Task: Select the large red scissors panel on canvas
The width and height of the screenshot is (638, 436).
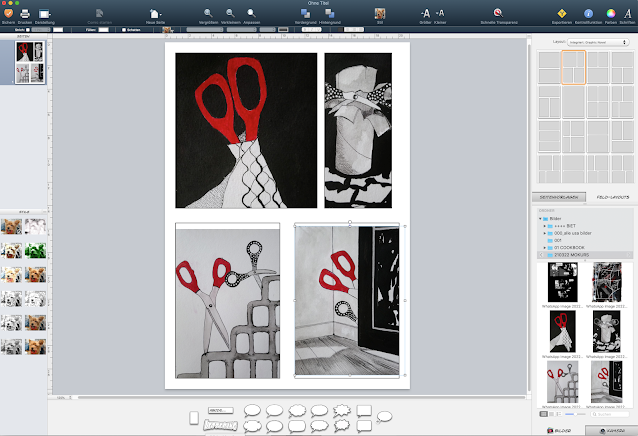Action: (x=246, y=130)
